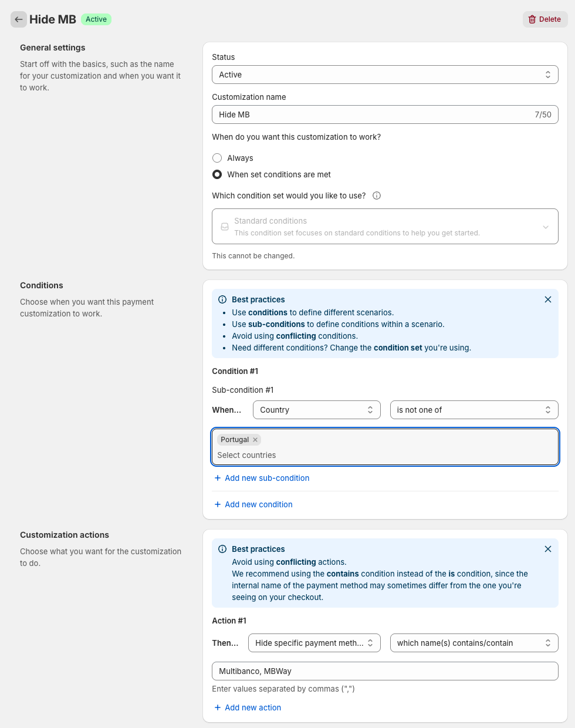575x728 pixels.
Task: Open the is not one of dropdown
Action: click(x=473, y=410)
